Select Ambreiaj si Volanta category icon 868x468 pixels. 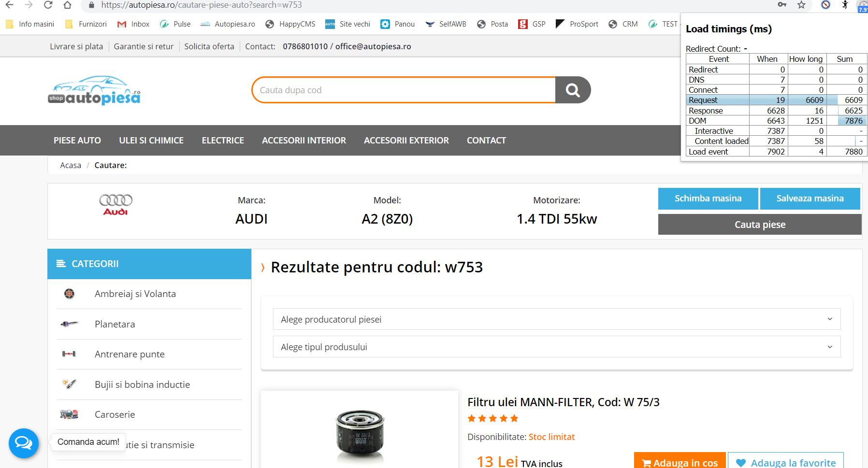pyautogui.click(x=70, y=294)
